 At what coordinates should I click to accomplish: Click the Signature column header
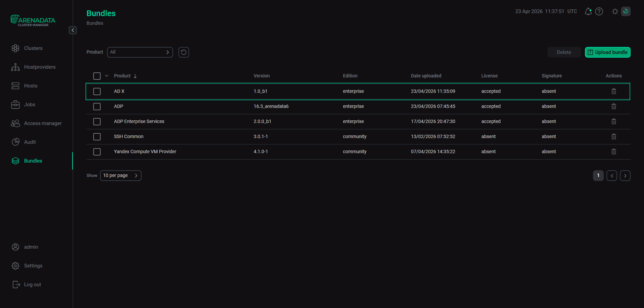pyautogui.click(x=552, y=76)
